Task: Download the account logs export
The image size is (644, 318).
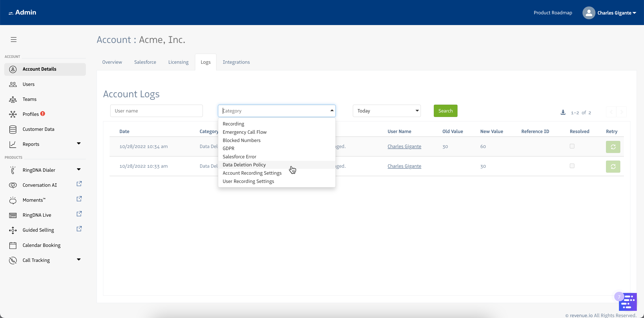Action: [x=563, y=112]
